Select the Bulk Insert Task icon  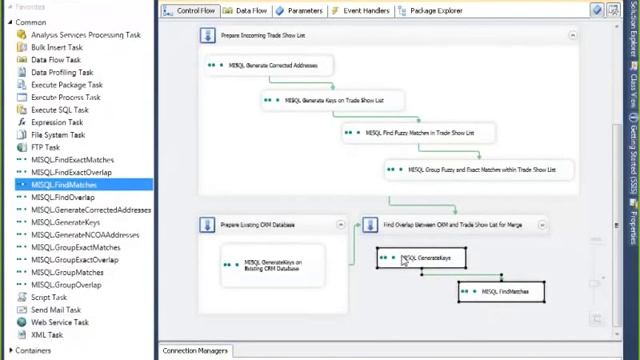tap(22, 47)
